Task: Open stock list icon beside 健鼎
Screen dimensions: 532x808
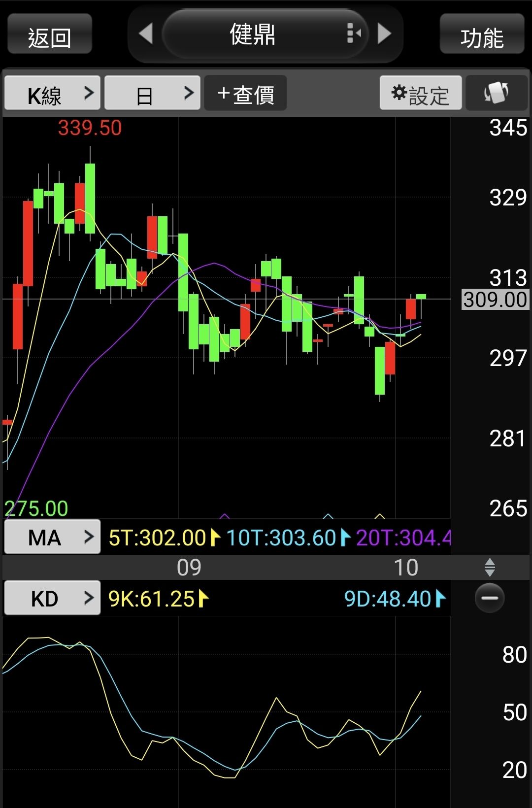Action: [354, 34]
